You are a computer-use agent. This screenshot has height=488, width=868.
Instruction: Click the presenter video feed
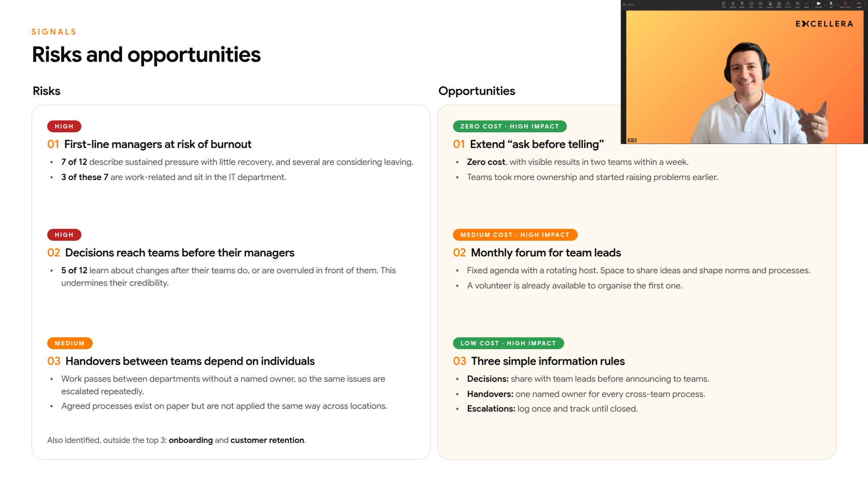pos(744,77)
